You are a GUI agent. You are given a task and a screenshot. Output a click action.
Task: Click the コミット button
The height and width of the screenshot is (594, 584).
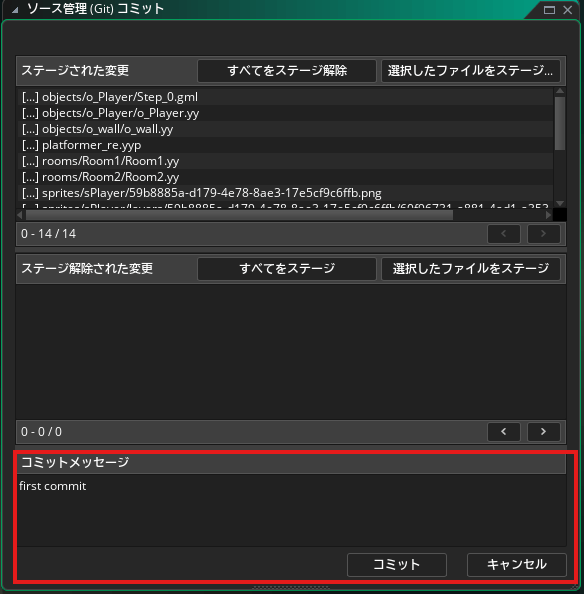397,564
